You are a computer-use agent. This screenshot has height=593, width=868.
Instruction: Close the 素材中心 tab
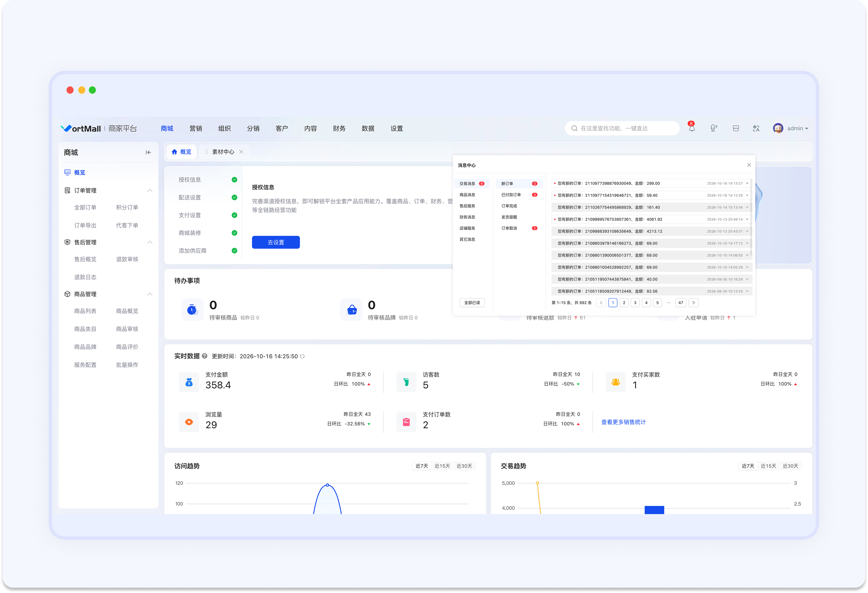click(241, 151)
